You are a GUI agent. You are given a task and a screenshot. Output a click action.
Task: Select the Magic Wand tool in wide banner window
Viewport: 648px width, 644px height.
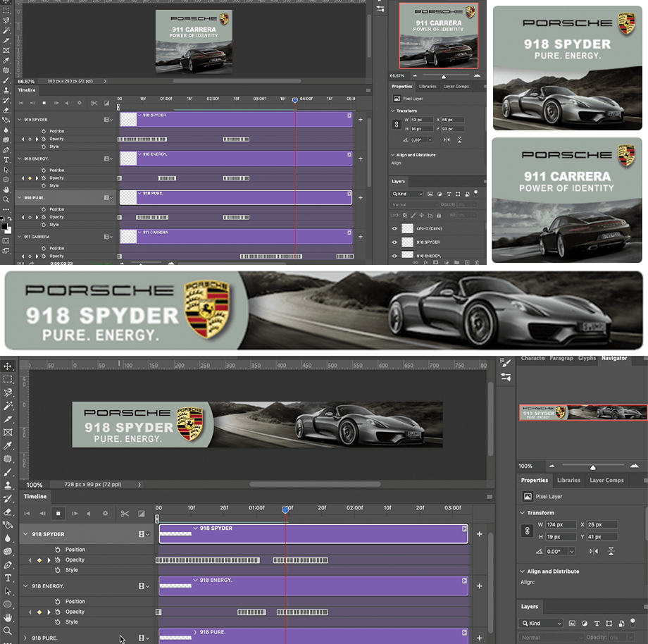click(8, 406)
